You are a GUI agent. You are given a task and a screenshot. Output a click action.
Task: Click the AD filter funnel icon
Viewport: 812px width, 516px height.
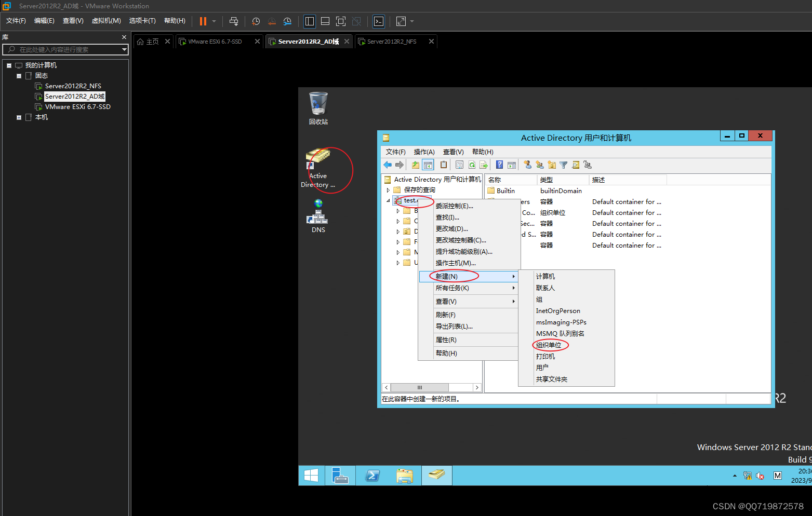(564, 165)
